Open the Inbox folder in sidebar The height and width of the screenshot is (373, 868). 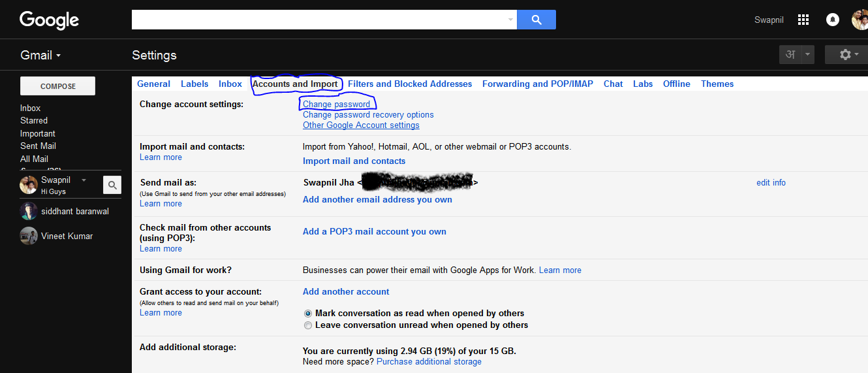pos(30,108)
